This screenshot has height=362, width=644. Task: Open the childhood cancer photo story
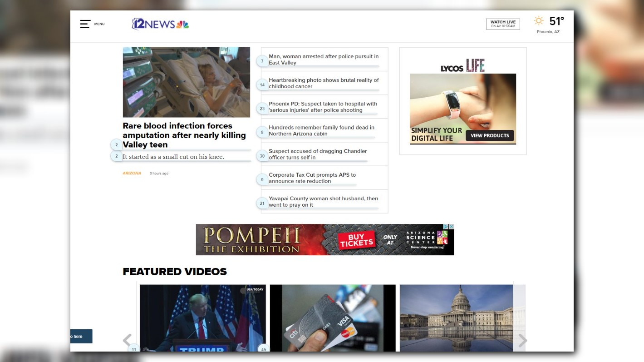323,83
